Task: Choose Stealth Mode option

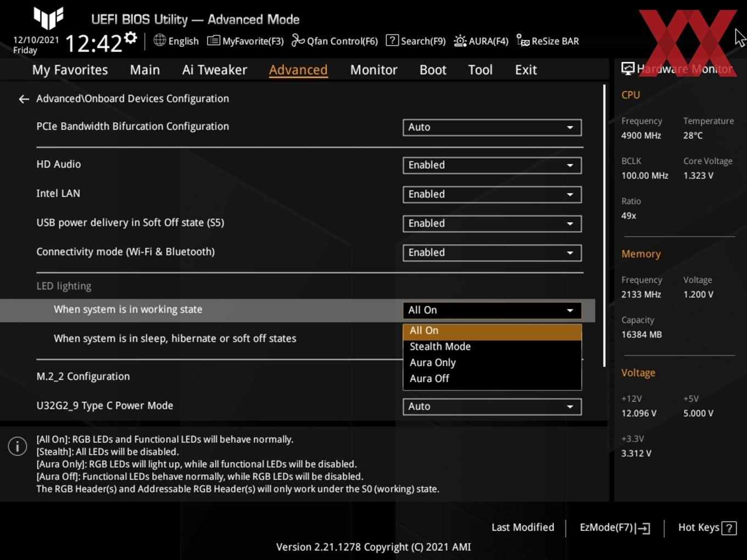Action: click(x=492, y=347)
